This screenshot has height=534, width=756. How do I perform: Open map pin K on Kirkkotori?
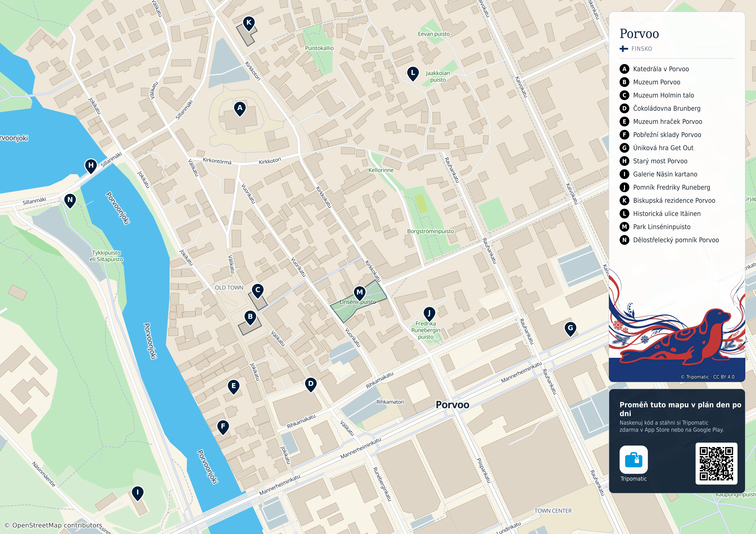[x=249, y=23]
